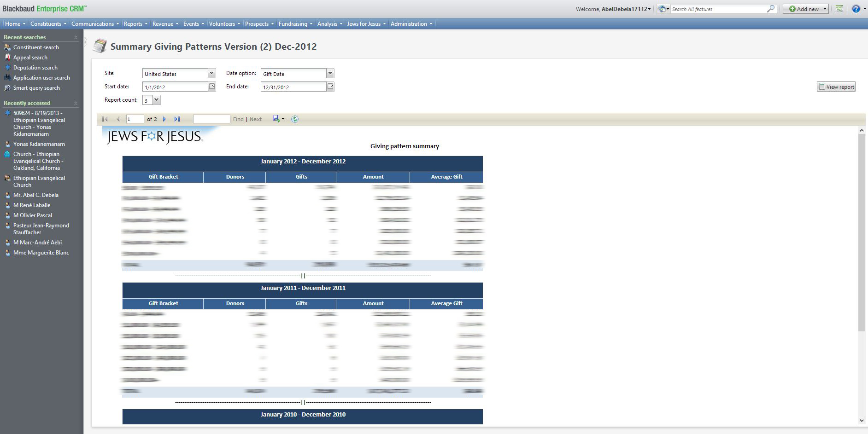
Task: Open the Events menu
Action: coord(194,24)
